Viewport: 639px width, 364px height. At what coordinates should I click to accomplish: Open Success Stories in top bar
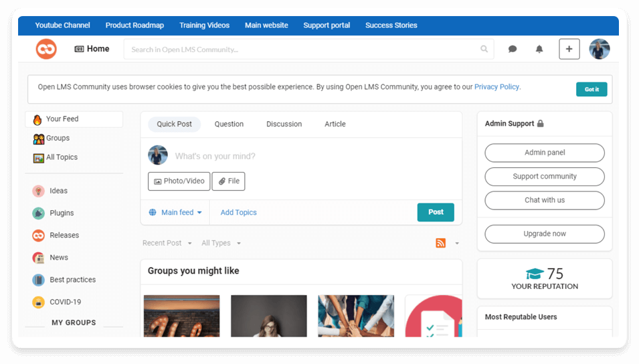(x=391, y=25)
